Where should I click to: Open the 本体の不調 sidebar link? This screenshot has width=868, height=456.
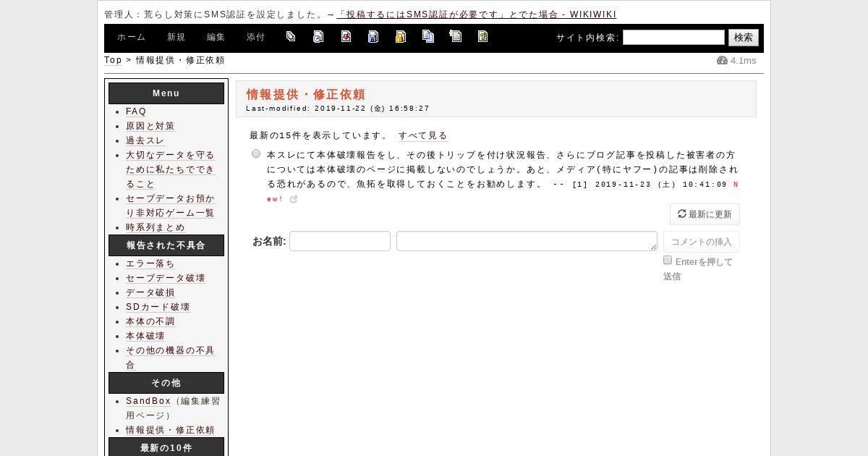coord(150,321)
